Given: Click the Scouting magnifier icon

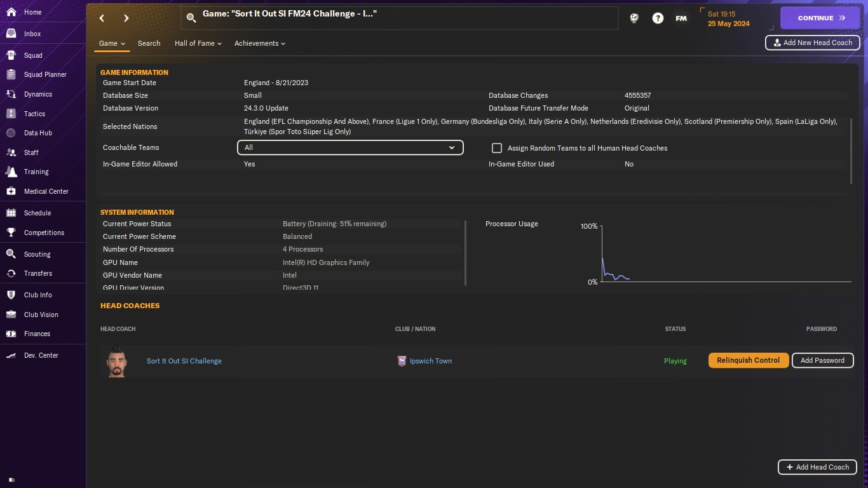Looking at the screenshot, I should pyautogui.click(x=11, y=254).
